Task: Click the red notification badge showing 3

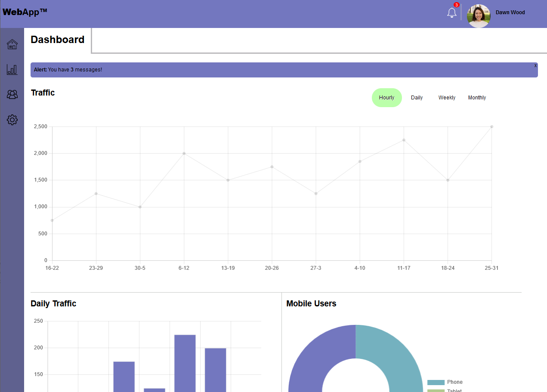Action: coord(457,5)
